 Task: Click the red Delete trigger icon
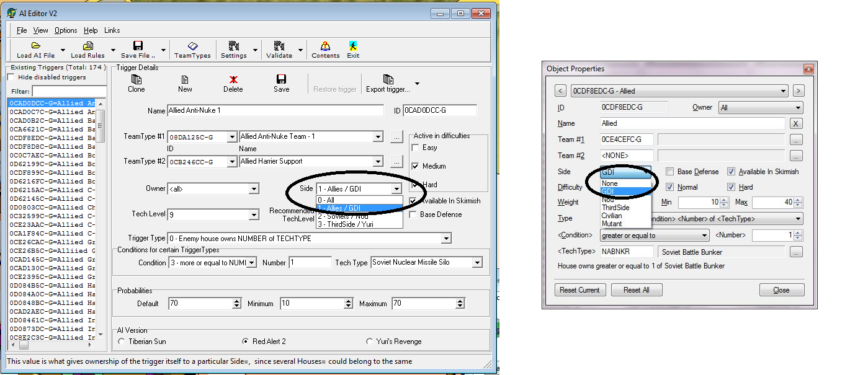point(233,79)
